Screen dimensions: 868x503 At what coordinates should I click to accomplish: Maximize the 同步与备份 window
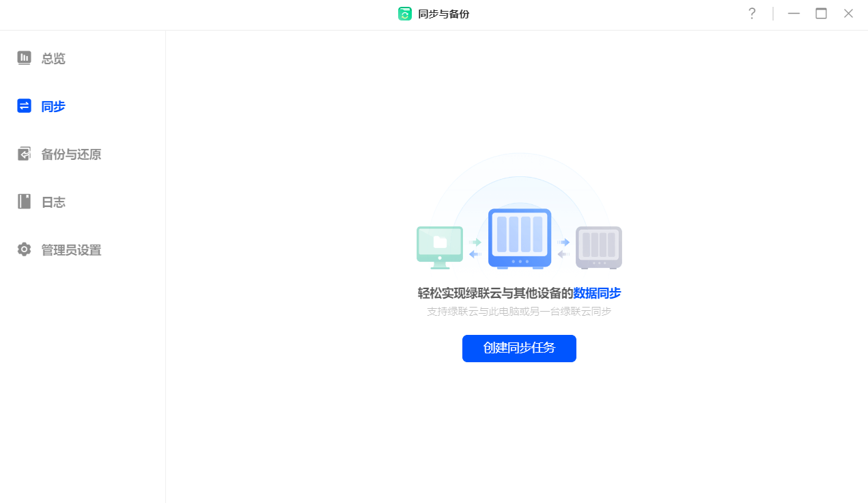(821, 14)
